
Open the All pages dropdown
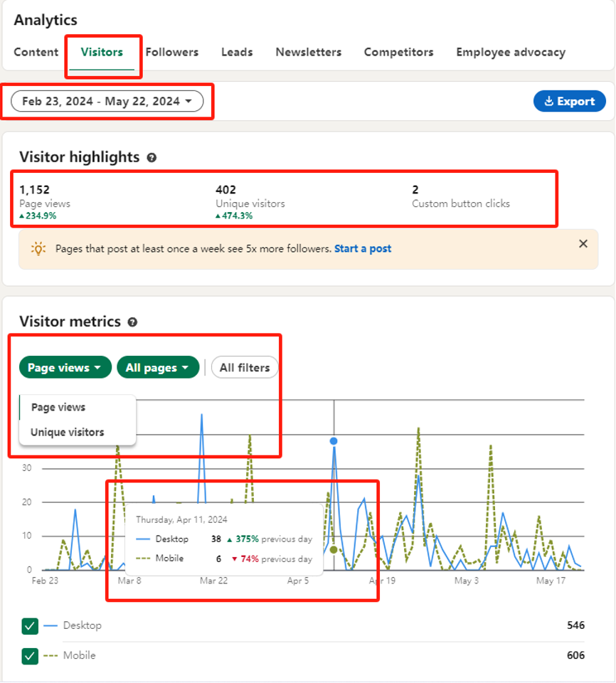158,368
